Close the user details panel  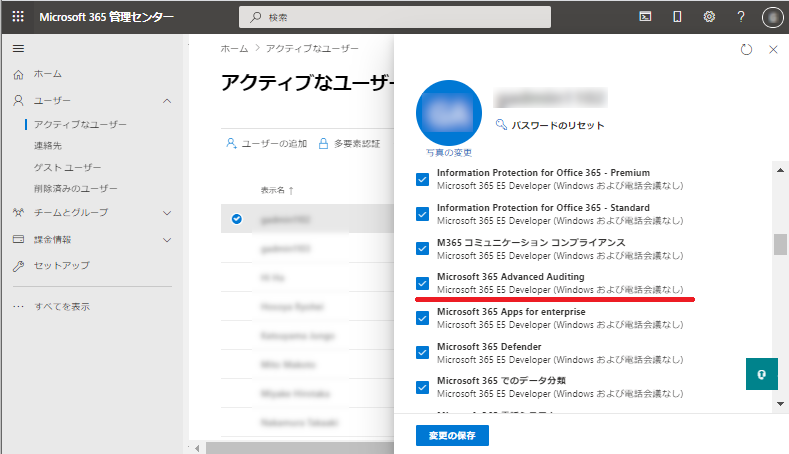773,49
